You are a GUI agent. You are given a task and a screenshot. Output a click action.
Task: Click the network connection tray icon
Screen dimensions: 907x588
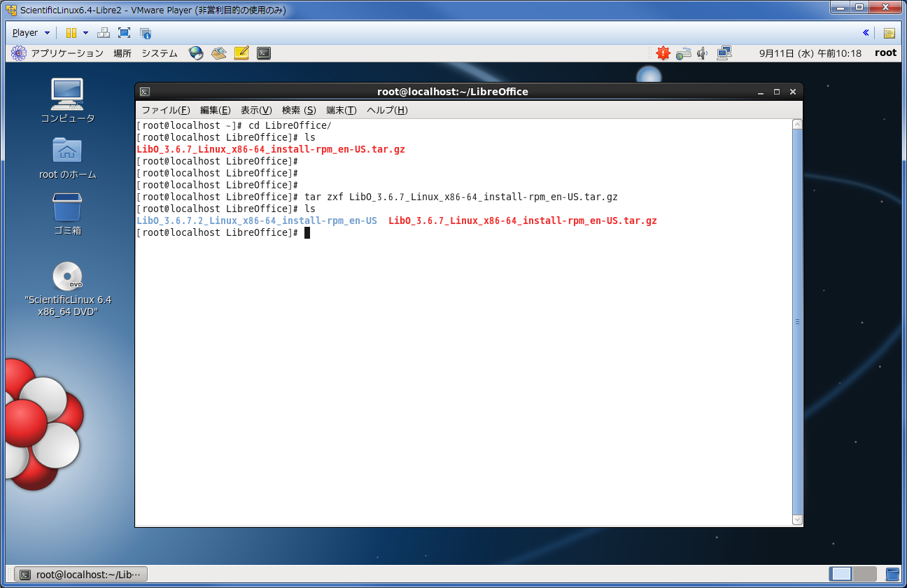coord(724,53)
